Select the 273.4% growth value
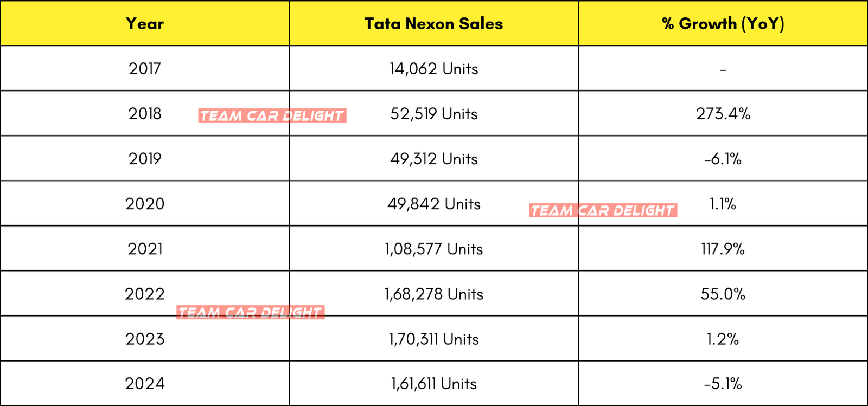The image size is (868, 406). click(x=723, y=114)
